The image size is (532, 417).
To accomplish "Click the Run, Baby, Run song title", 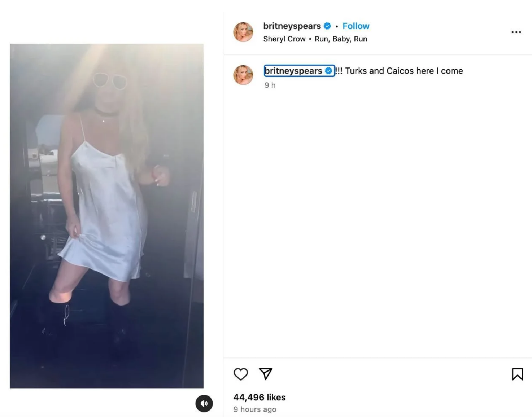I will [341, 39].
